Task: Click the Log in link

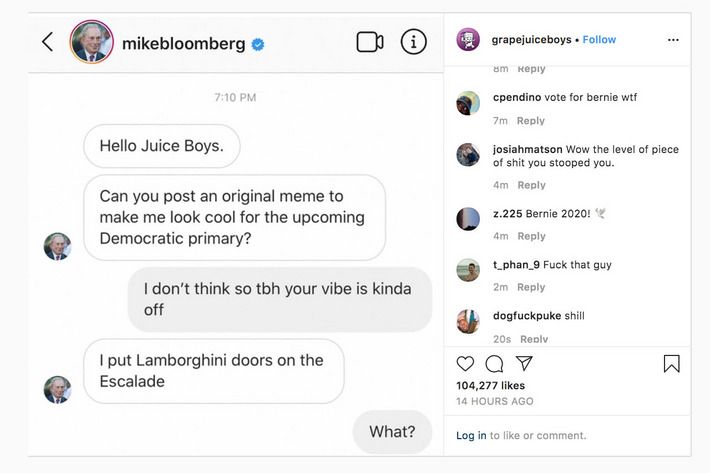Action: point(471,436)
